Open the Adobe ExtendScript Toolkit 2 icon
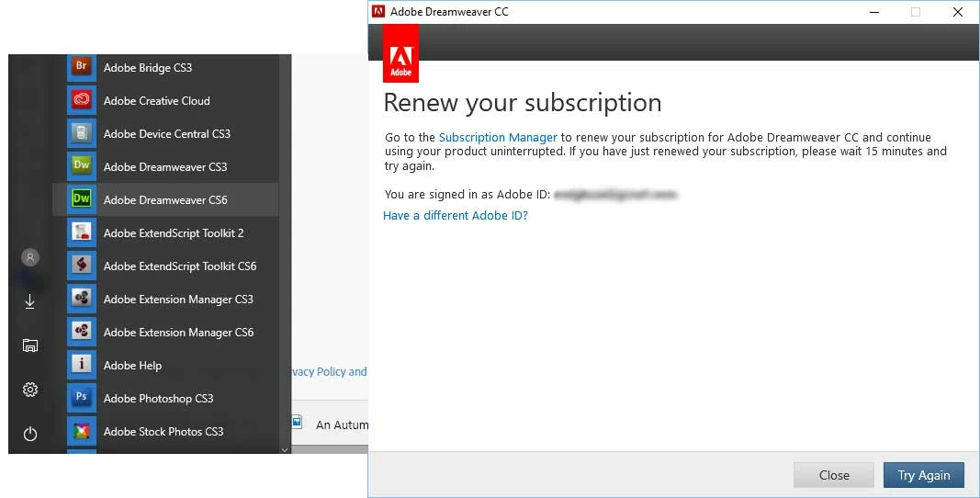The image size is (980, 498). point(81,232)
